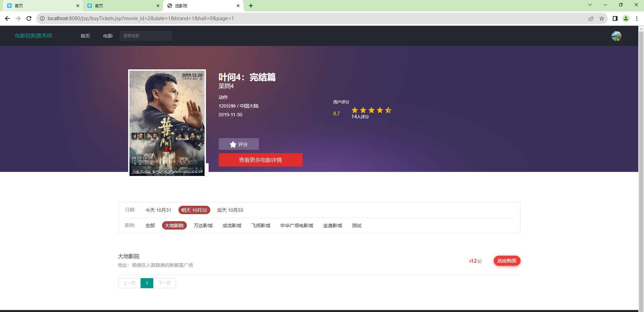Click the 查看更多电影详情 button

tap(260, 160)
